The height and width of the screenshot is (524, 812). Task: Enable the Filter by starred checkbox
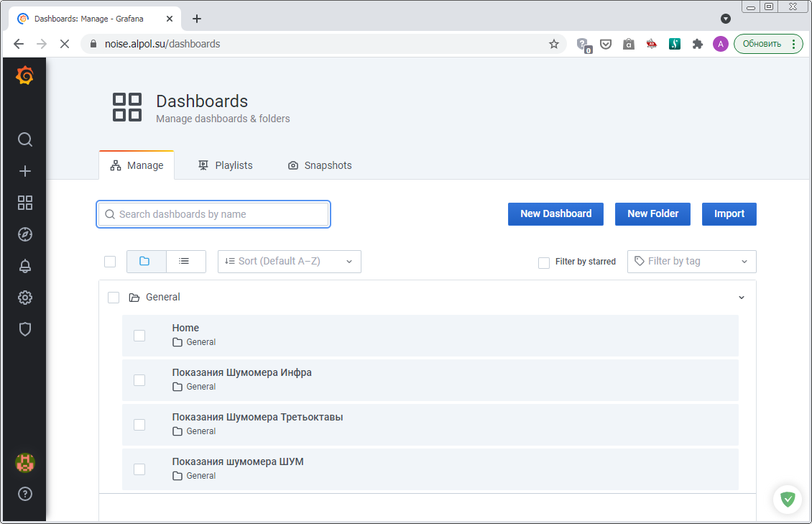(x=544, y=262)
